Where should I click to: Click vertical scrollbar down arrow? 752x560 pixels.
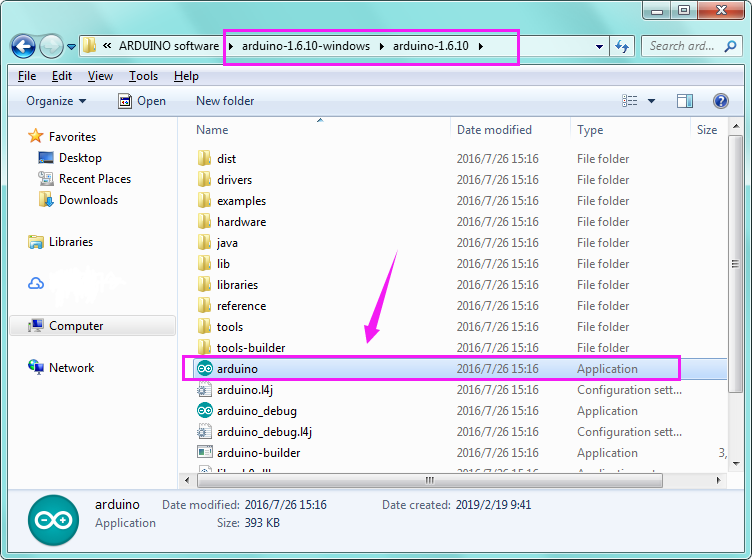pos(735,464)
